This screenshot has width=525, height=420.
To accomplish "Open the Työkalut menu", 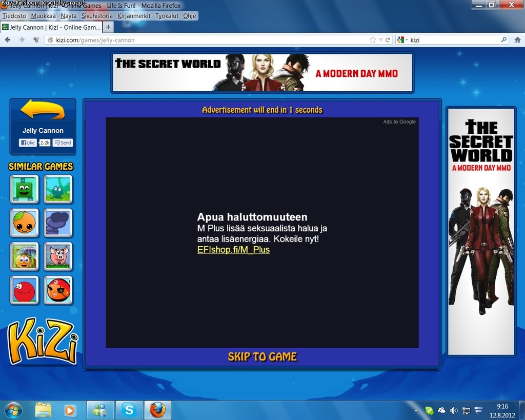I will [167, 16].
